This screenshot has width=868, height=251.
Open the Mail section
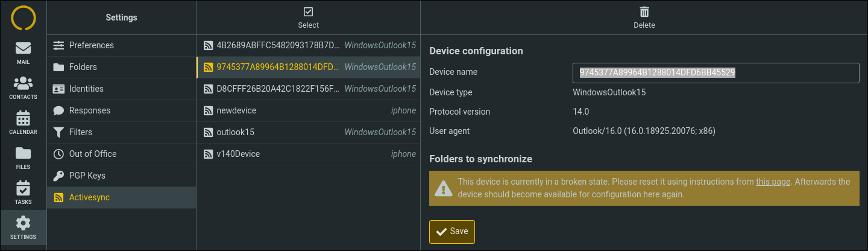[23, 53]
